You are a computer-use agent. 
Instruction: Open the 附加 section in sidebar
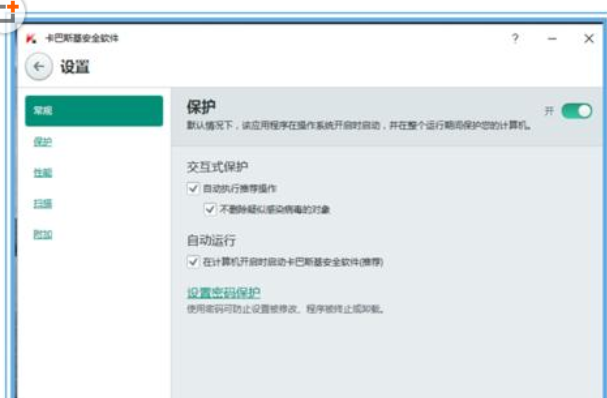tap(43, 235)
